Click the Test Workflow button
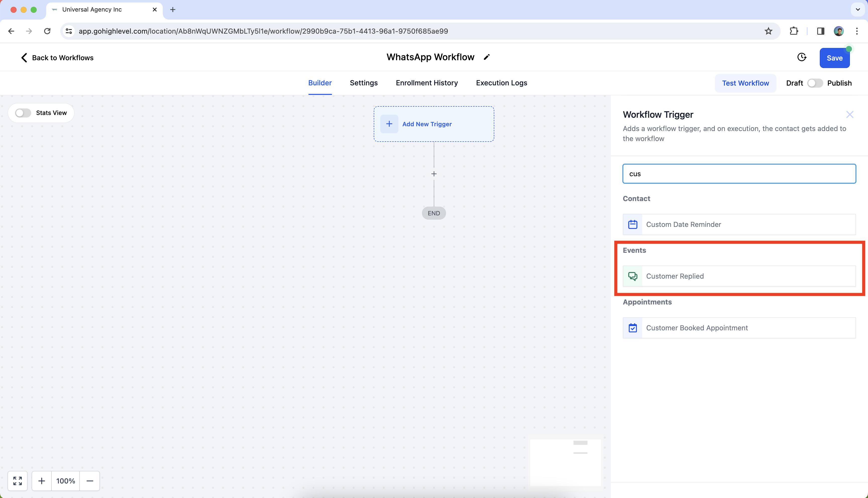Viewport: 868px width, 498px height. [x=745, y=83]
